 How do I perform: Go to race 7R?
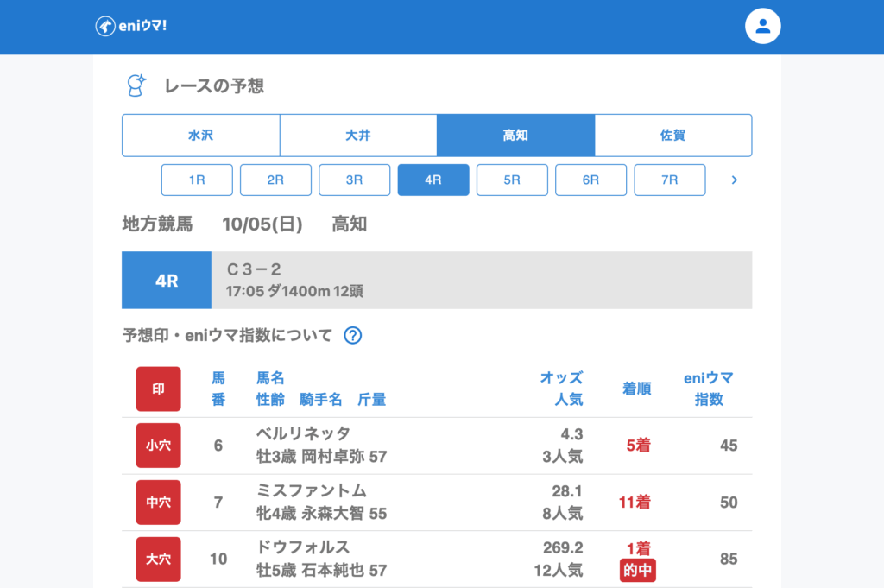[x=669, y=180]
